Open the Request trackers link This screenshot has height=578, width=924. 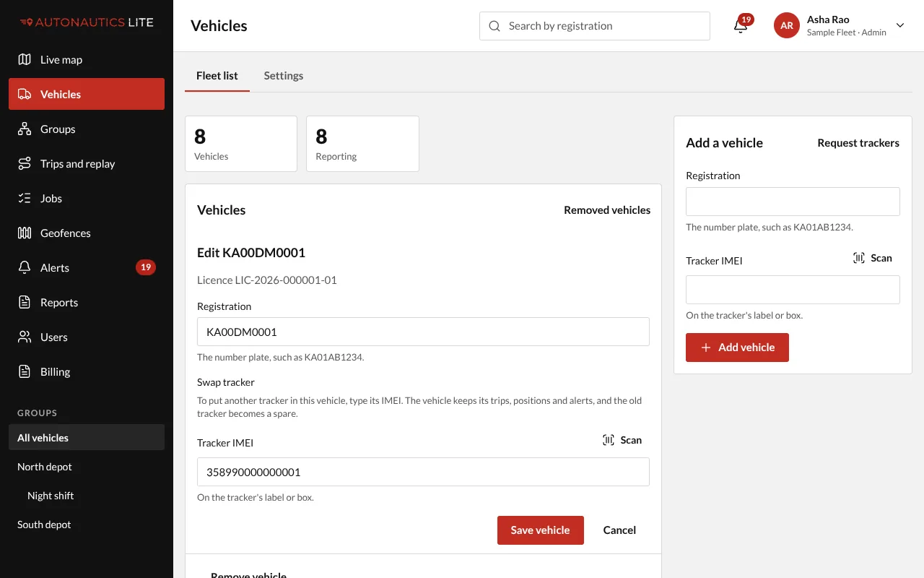point(858,143)
